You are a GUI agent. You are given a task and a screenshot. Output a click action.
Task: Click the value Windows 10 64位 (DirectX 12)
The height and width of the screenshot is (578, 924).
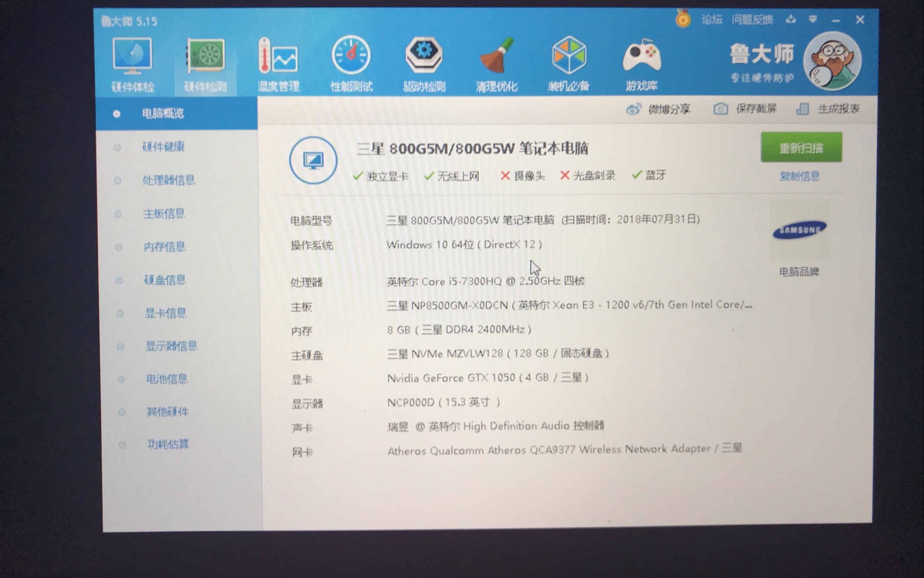(464, 244)
